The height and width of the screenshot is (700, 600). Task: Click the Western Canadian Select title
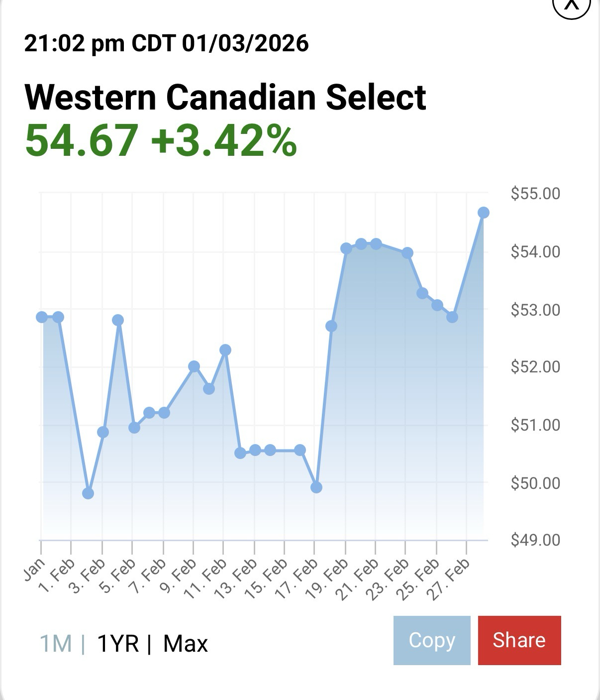tap(225, 97)
